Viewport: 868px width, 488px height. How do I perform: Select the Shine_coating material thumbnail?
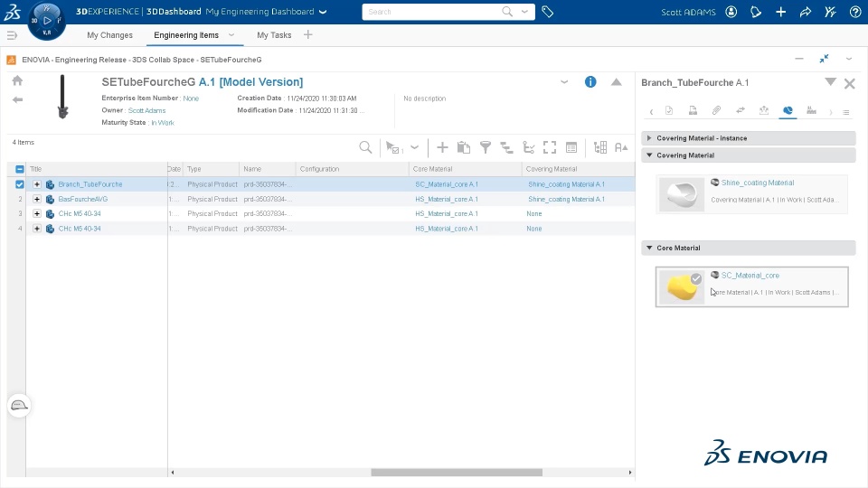point(682,194)
